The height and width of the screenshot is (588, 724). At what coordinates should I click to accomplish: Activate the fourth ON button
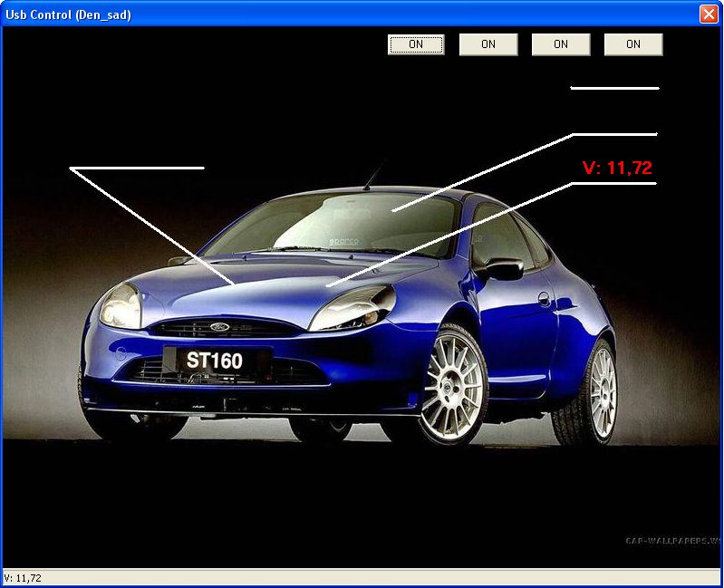tap(633, 44)
